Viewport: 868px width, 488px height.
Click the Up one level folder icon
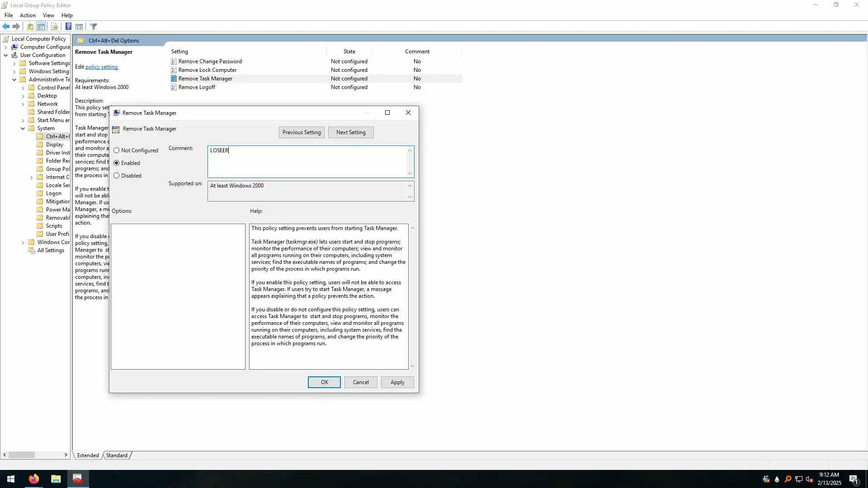point(30,27)
